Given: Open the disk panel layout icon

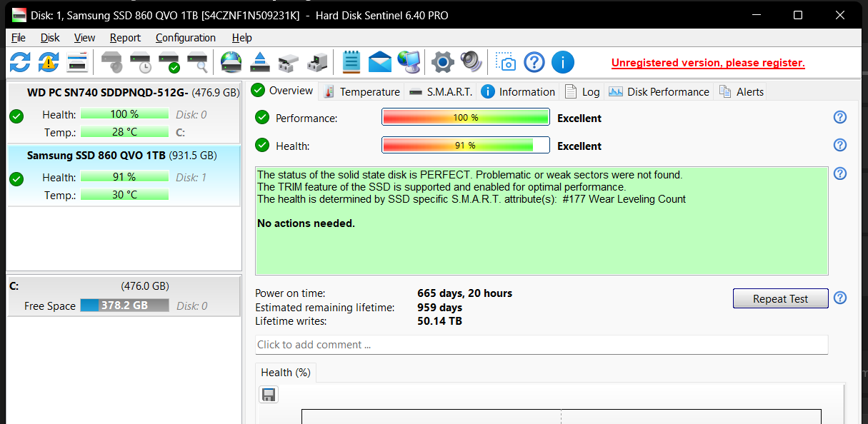Looking at the screenshot, I should (77, 62).
